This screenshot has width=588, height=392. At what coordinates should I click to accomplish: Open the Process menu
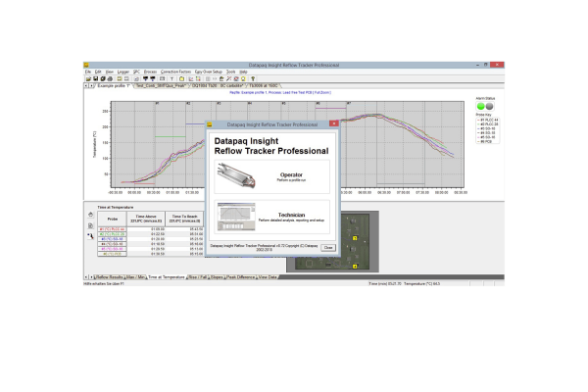(150, 72)
